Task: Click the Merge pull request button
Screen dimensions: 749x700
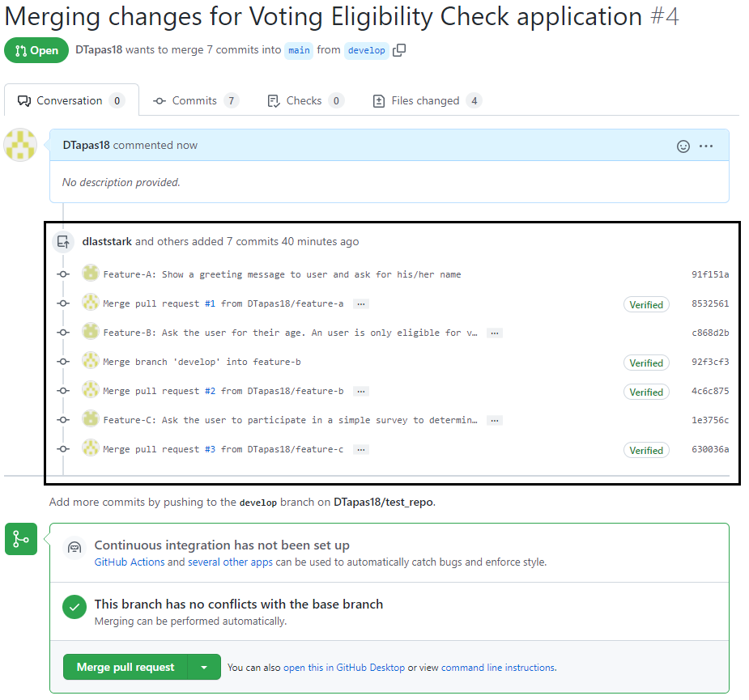Action: (x=126, y=667)
